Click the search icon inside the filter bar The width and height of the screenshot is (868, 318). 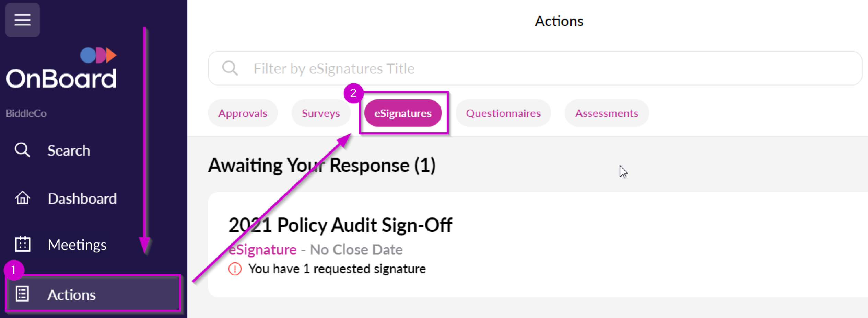click(230, 68)
